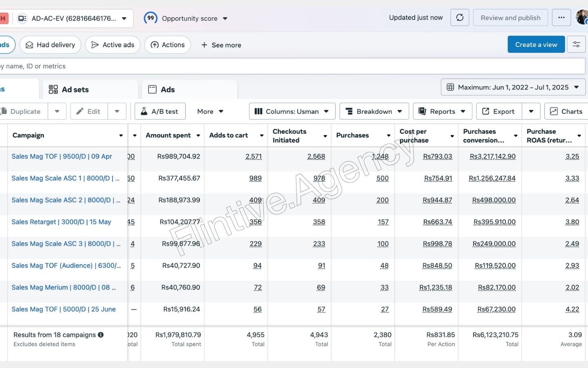588x368 pixels.
Task: Open the three-dot more options menu
Action: [x=561, y=18]
